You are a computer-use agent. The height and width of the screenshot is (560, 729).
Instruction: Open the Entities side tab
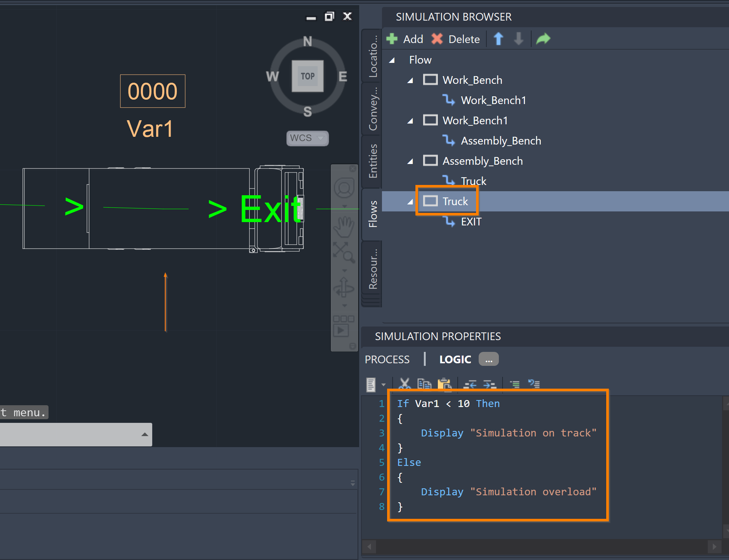(x=372, y=161)
